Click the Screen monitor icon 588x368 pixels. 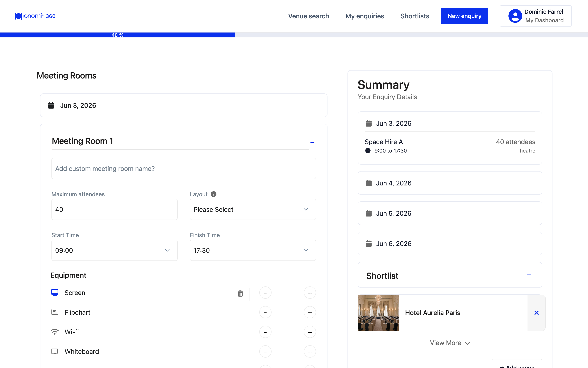tap(55, 293)
